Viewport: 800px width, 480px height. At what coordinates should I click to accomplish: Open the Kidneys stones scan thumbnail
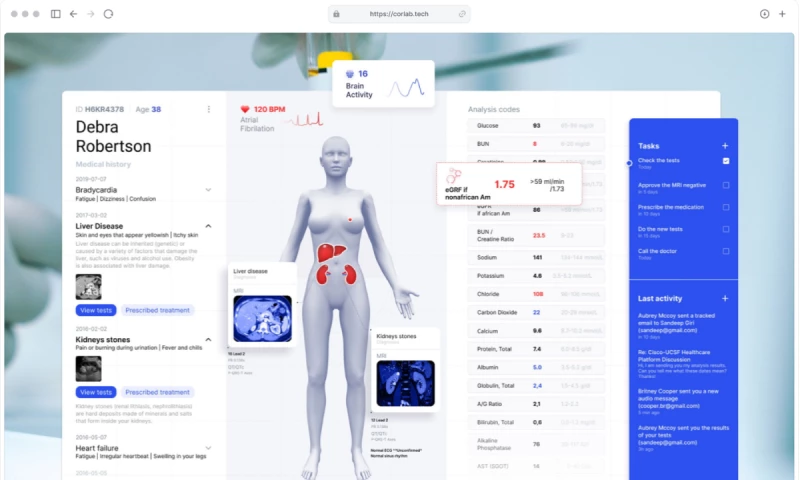(x=88, y=369)
